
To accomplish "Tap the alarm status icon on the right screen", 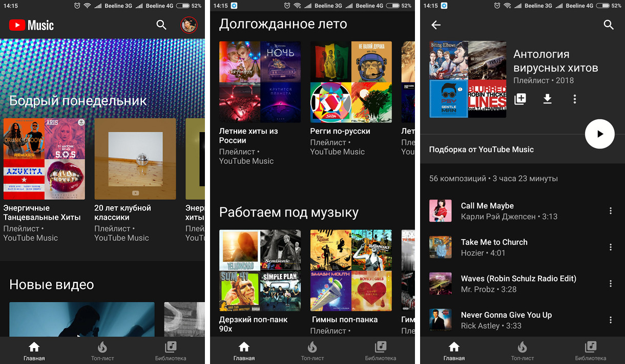I will 497,6.
